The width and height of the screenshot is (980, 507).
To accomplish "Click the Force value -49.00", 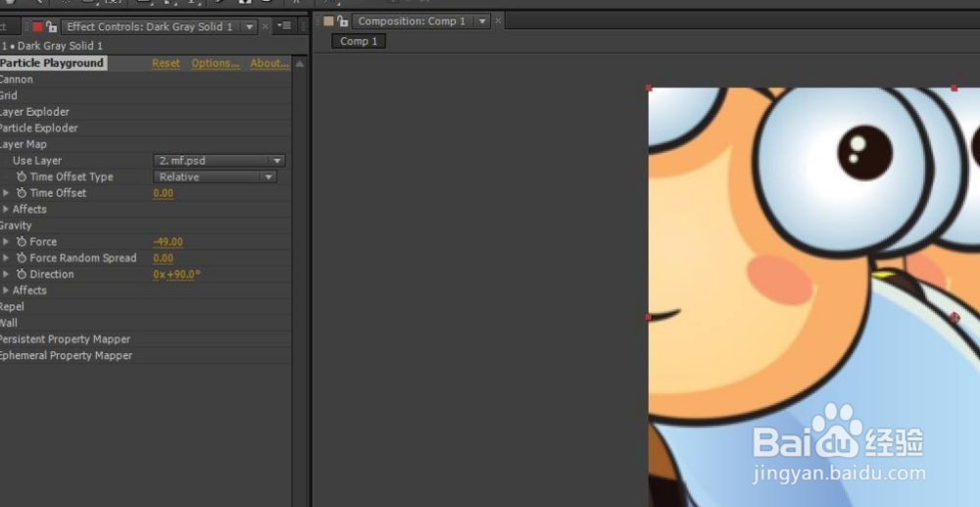I will pyautogui.click(x=169, y=242).
